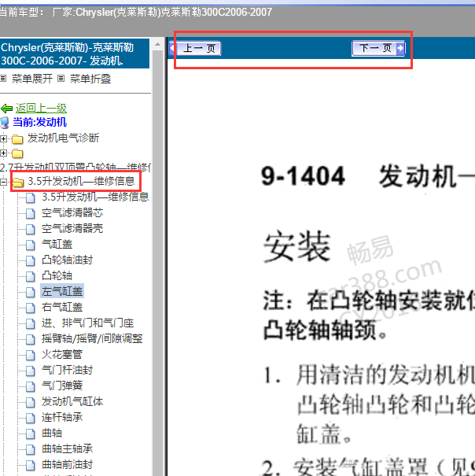
Task: Click the document icon beside 空气滤清器壳
Action: point(31,230)
